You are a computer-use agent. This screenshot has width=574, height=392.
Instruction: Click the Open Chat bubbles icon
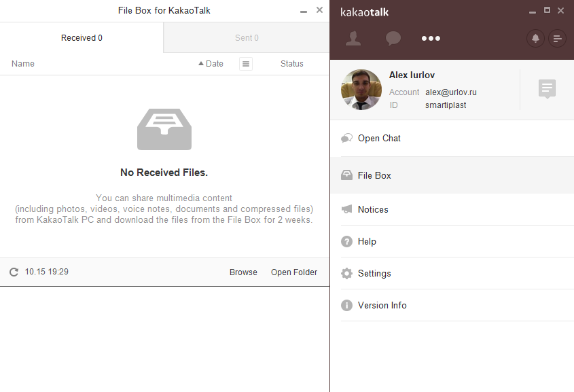pos(346,139)
